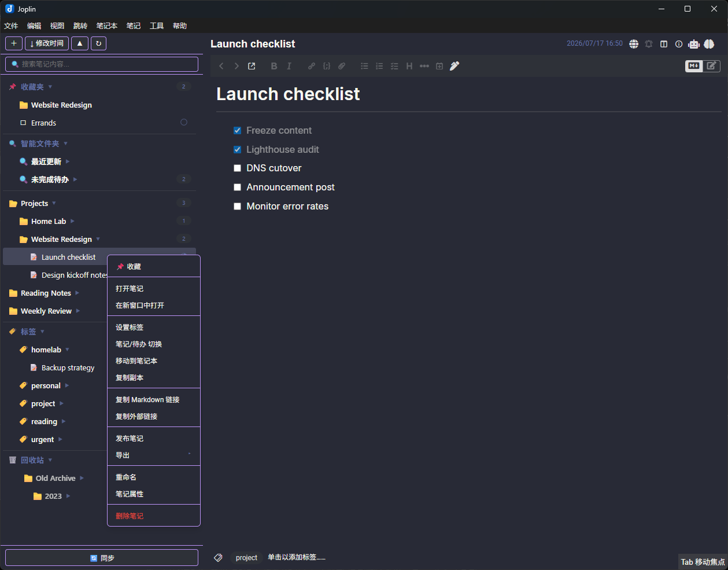
Task: Check the DNS cutover checkbox
Action: pyautogui.click(x=237, y=168)
